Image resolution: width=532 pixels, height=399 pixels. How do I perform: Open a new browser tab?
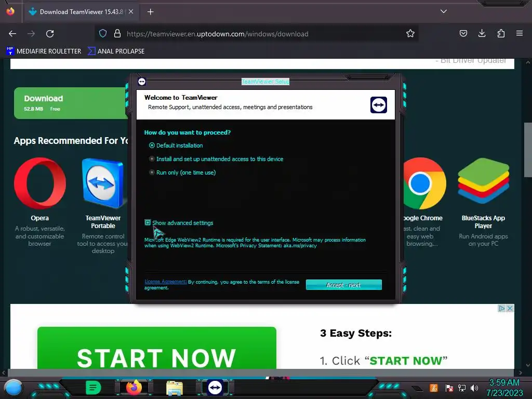click(150, 12)
